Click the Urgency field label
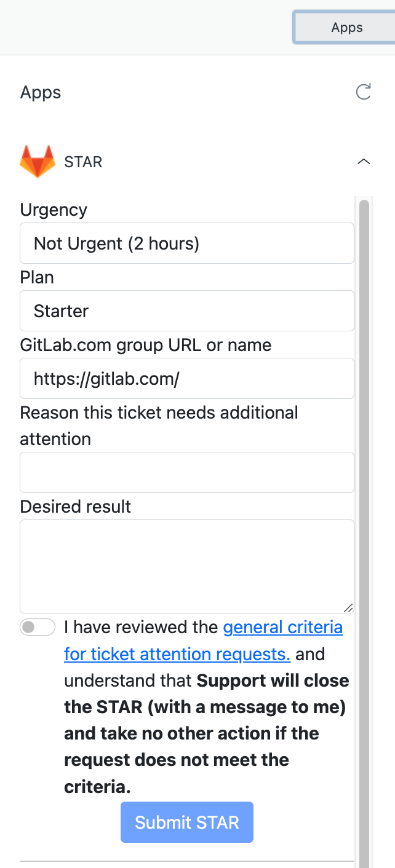Image resolution: width=395 pixels, height=868 pixels. (x=53, y=210)
